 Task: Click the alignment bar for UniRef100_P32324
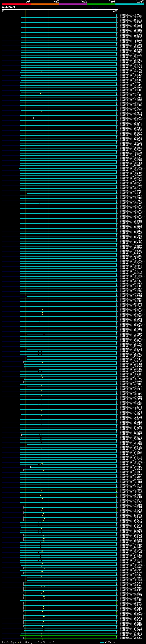(x=69, y=115)
